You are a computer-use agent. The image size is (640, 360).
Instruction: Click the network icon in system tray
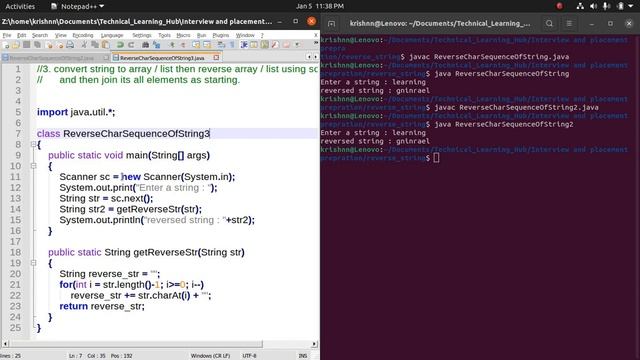[x=580, y=6]
